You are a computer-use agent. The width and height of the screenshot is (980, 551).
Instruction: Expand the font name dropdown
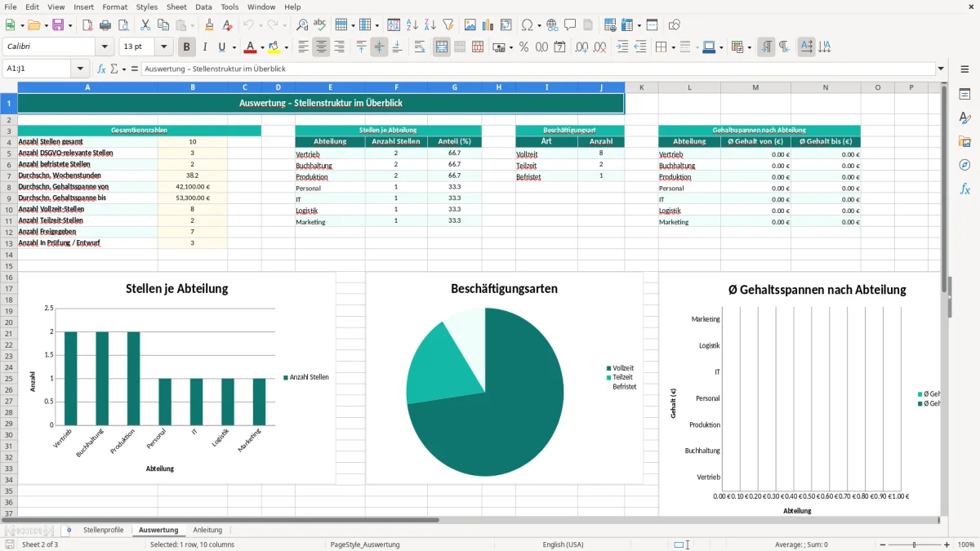(x=104, y=47)
